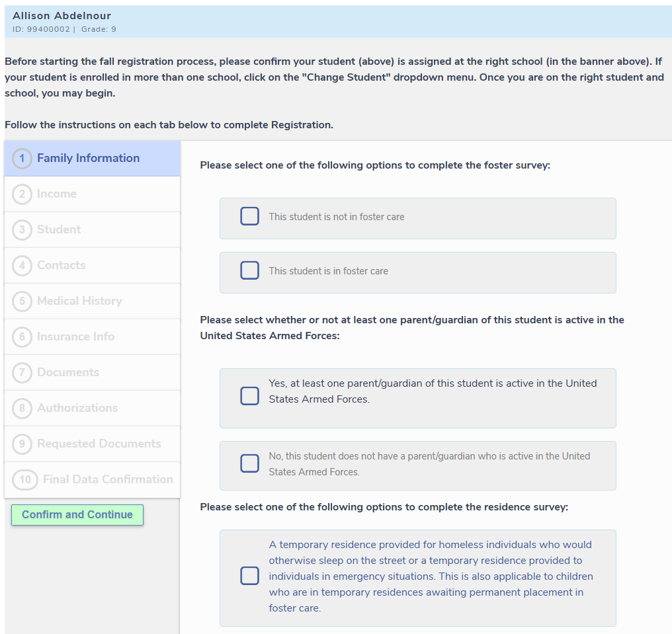Open the Final Data Confirmation tab
The height and width of the screenshot is (634, 672).
pos(92,480)
